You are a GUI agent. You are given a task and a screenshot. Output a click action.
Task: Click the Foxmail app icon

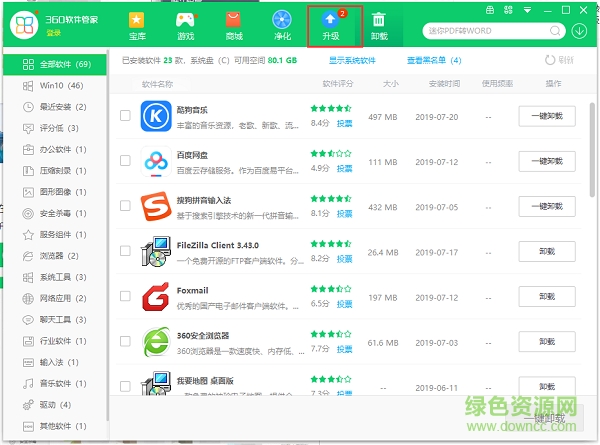[x=155, y=298]
